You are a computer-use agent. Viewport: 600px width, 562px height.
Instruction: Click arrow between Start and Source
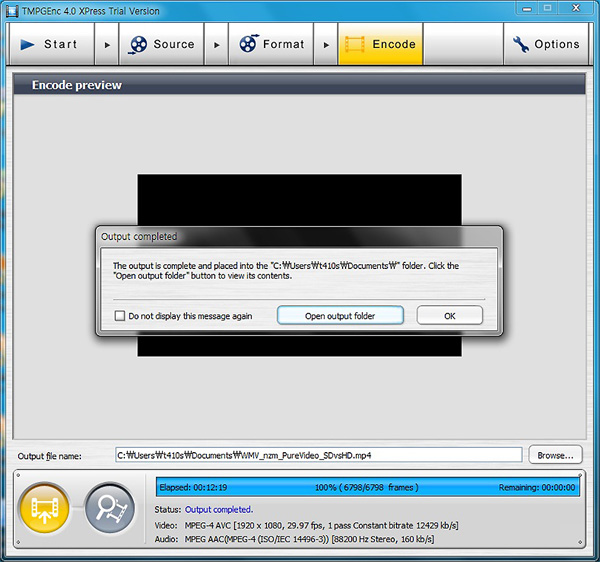[107, 44]
